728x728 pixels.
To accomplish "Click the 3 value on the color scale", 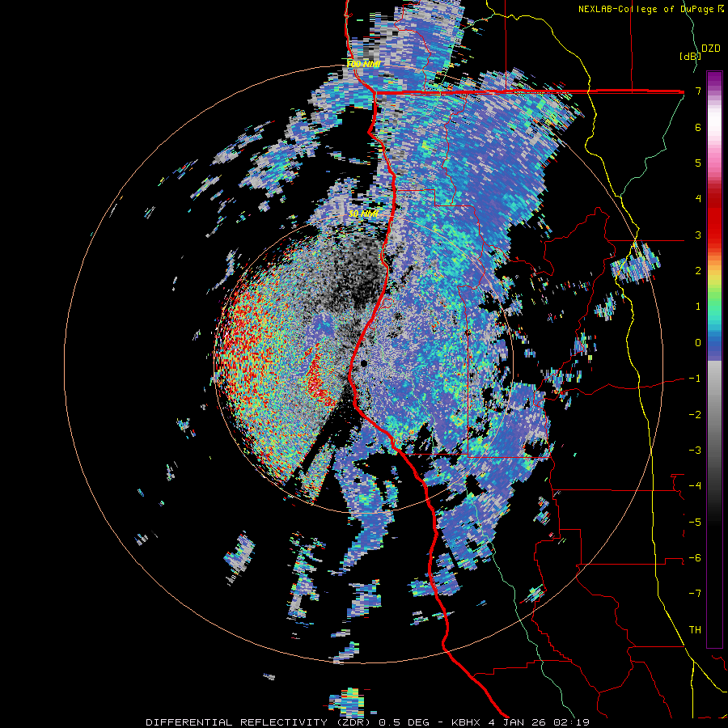I will 698,235.
